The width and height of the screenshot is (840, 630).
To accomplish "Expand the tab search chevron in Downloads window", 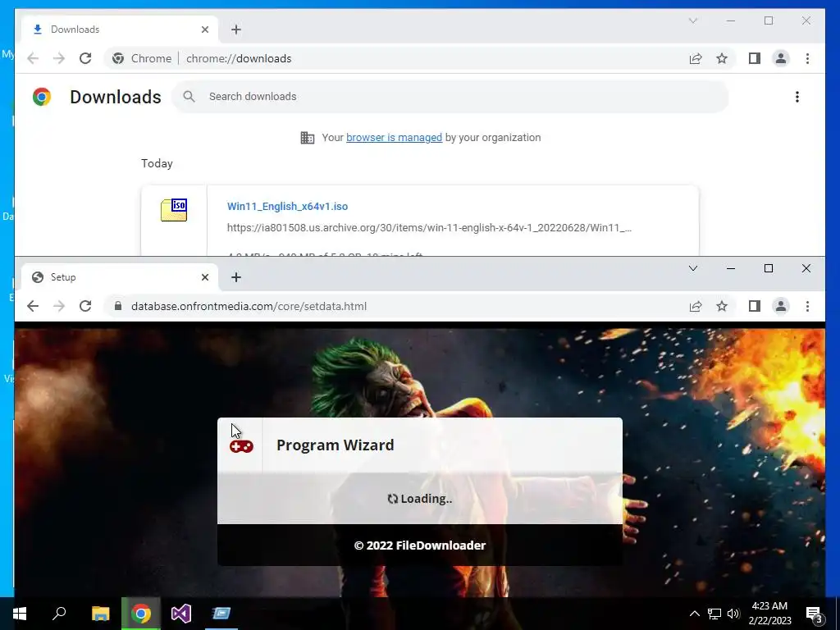I will click(692, 21).
